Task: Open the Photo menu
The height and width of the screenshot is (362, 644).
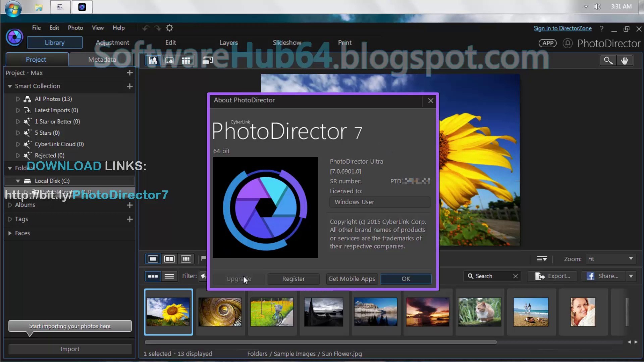Action: point(75,28)
